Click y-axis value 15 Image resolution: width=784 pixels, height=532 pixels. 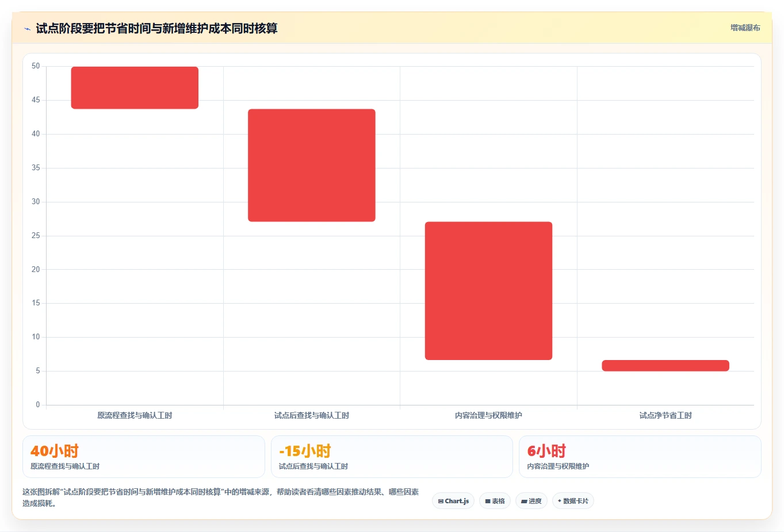(x=36, y=303)
